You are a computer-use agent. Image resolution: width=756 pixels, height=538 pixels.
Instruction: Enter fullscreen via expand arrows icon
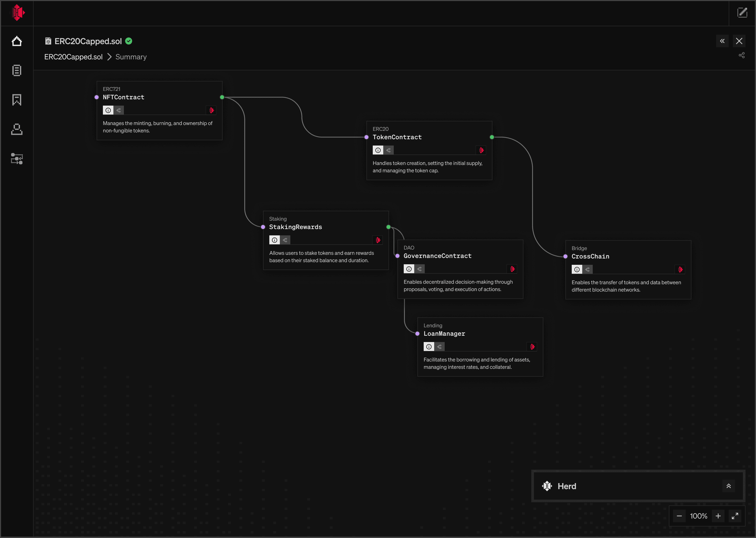click(735, 516)
